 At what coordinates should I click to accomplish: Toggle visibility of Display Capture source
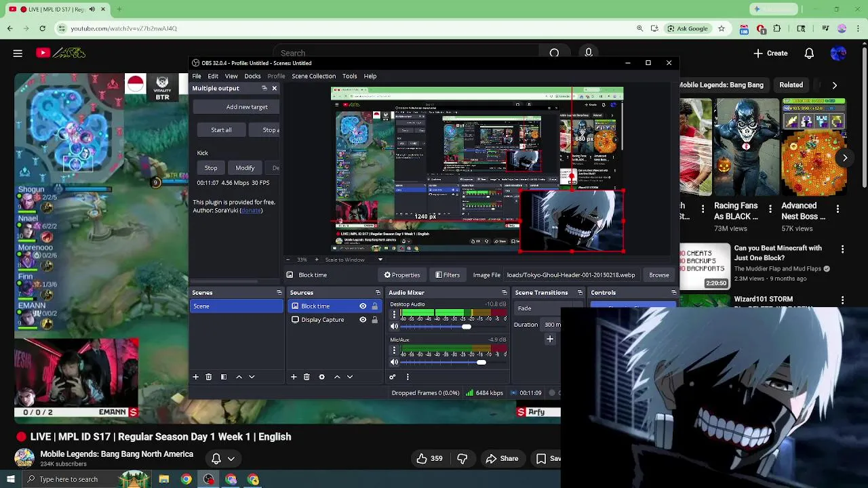pyautogui.click(x=363, y=320)
